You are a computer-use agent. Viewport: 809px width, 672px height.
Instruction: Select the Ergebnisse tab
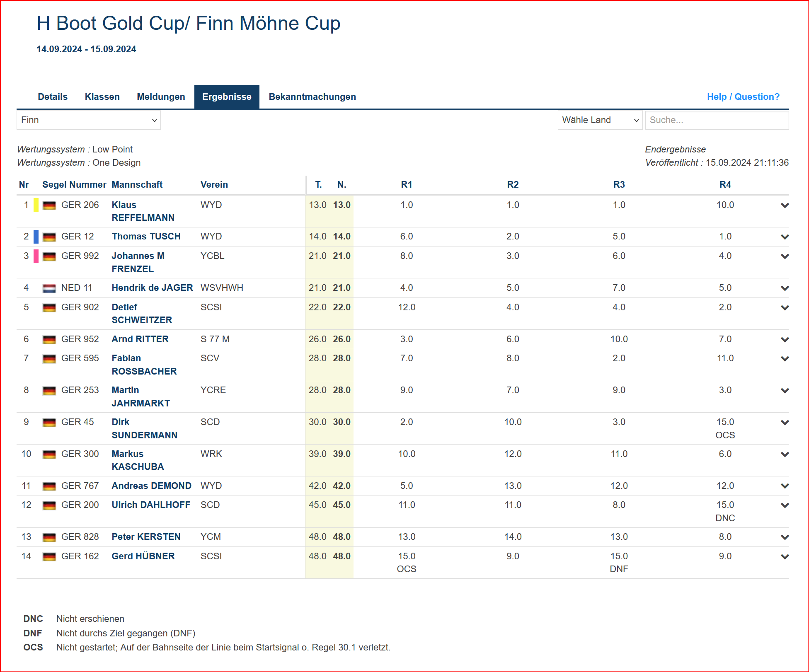[x=227, y=97]
